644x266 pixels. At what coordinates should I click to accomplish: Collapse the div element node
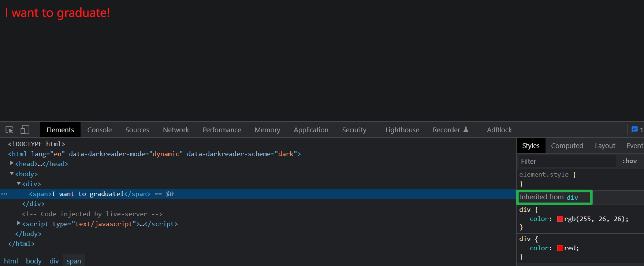pyautogui.click(x=19, y=184)
